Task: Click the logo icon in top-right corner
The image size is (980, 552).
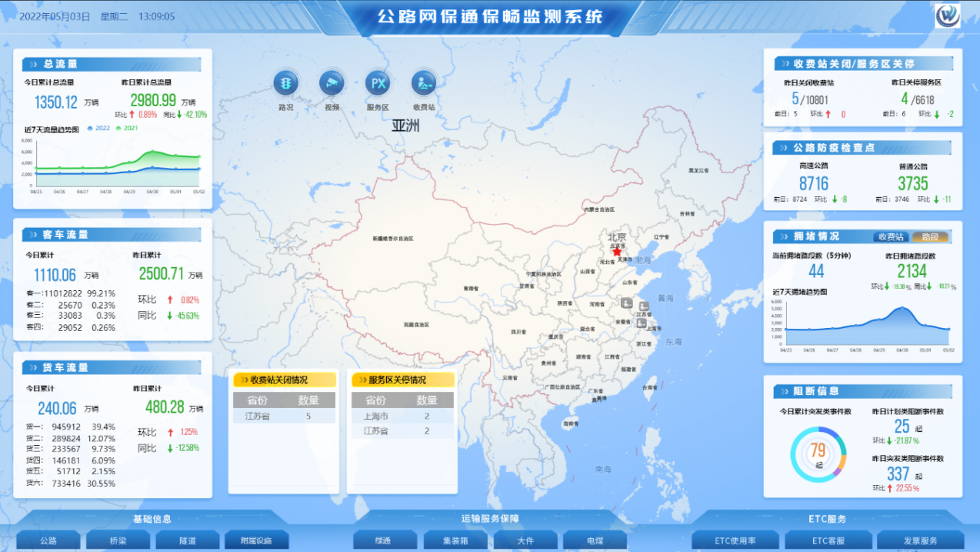Action: coord(947,16)
